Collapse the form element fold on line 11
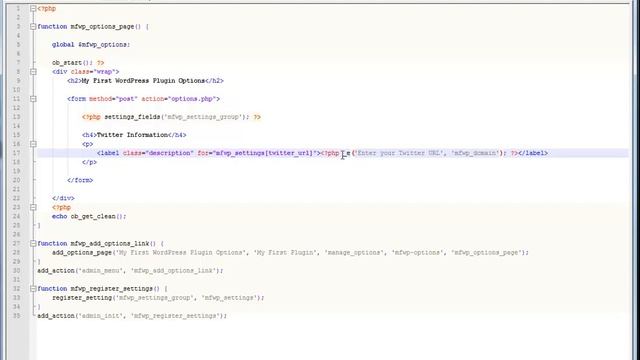640x360 pixels. pyautogui.click(x=33, y=99)
